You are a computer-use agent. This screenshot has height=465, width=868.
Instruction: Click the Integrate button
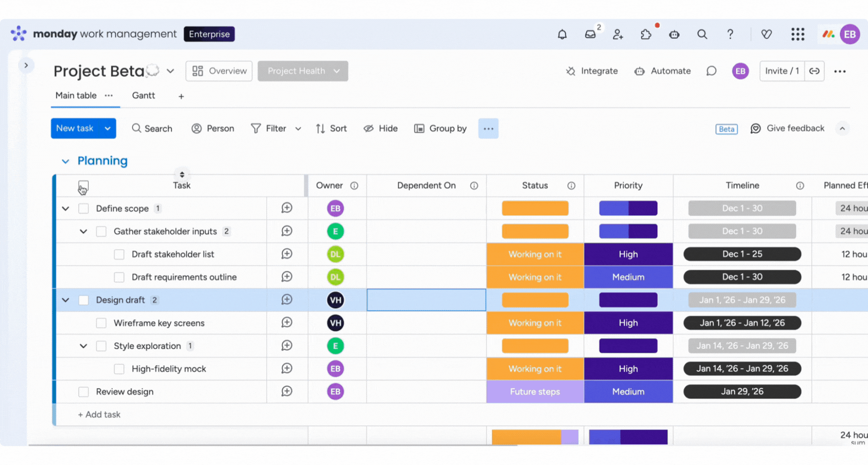pos(592,71)
